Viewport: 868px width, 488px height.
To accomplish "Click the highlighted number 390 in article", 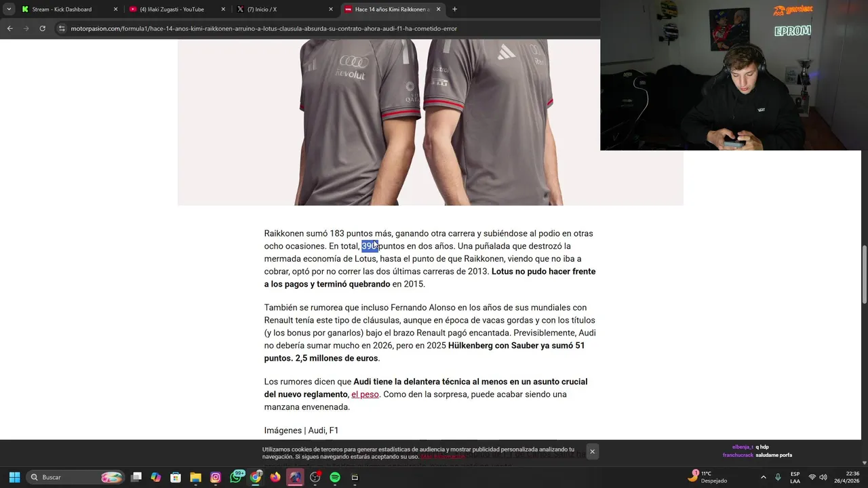I will point(370,246).
